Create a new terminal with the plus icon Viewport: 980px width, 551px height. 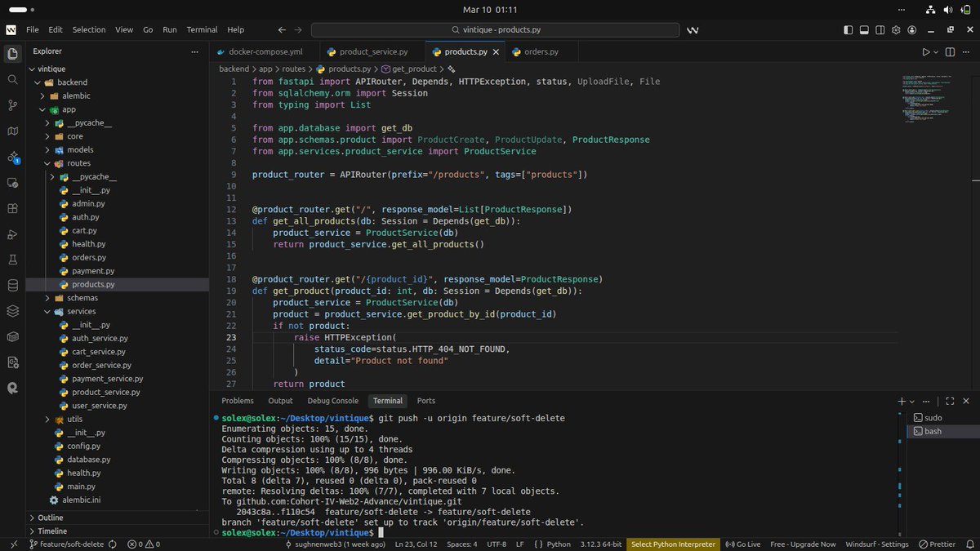point(902,401)
